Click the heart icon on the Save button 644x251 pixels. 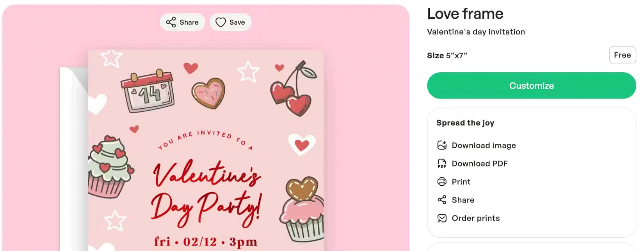coord(221,22)
